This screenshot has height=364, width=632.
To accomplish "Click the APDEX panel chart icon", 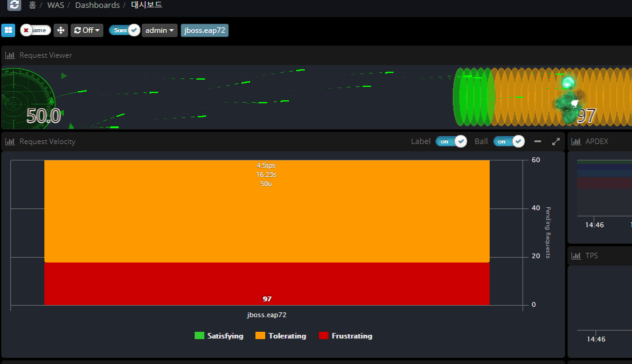I will pos(575,142).
